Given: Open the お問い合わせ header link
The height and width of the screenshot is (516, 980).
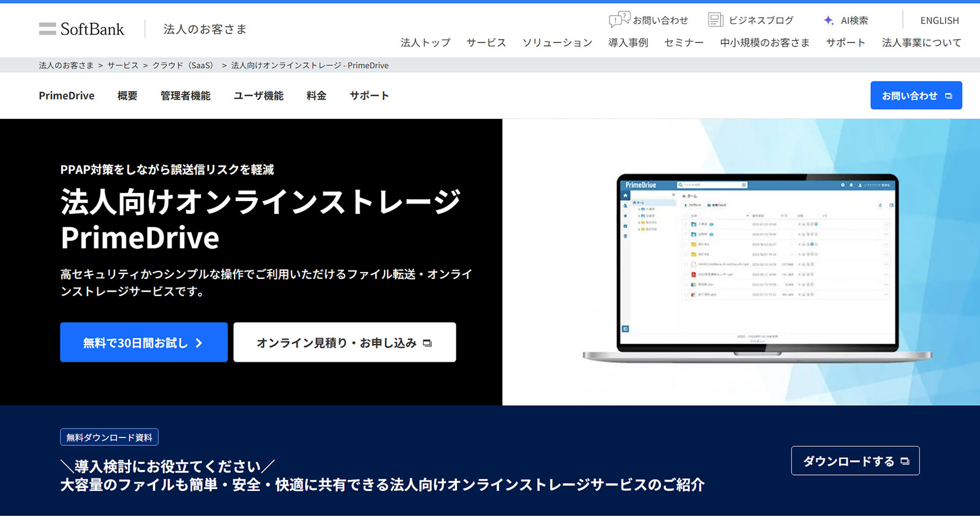Looking at the screenshot, I should [x=660, y=20].
